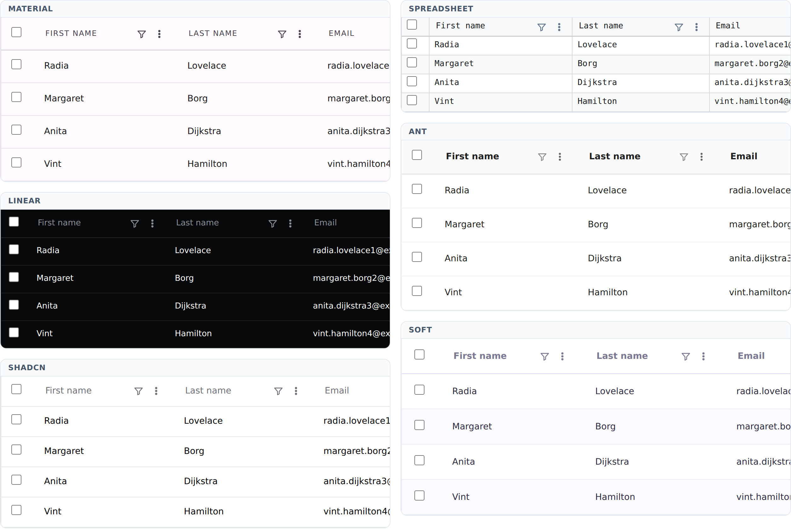
Task: Click Vint cell in Linear table
Action: point(44,333)
